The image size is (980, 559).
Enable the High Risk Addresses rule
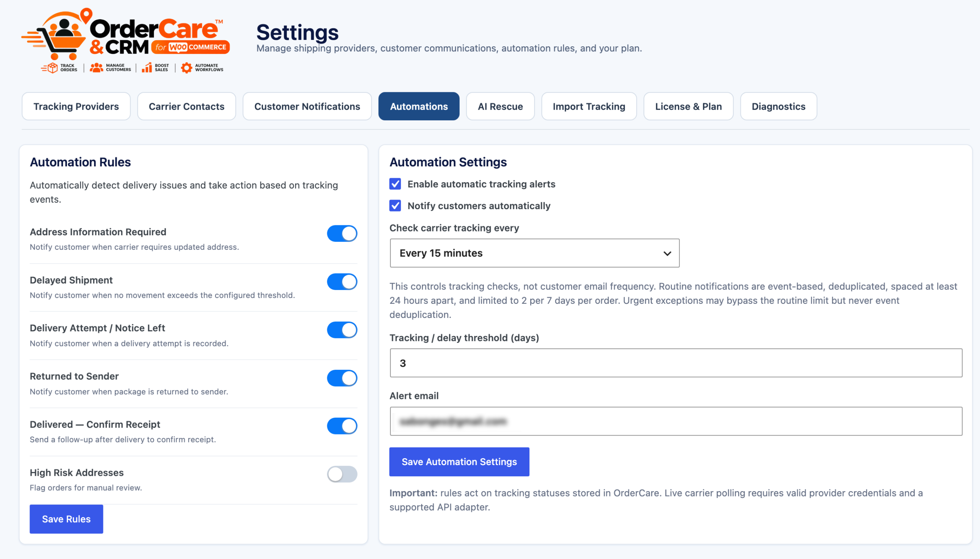click(342, 474)
